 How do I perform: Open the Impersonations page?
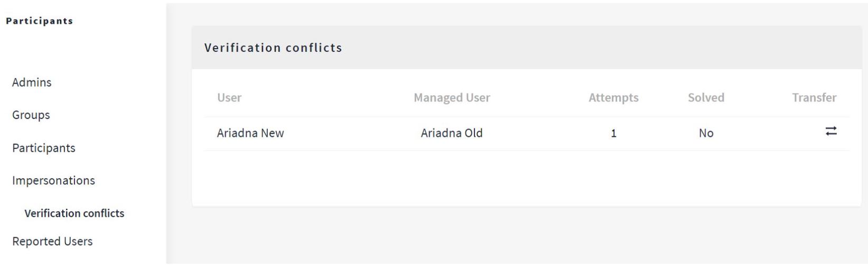tap(53, 180)
